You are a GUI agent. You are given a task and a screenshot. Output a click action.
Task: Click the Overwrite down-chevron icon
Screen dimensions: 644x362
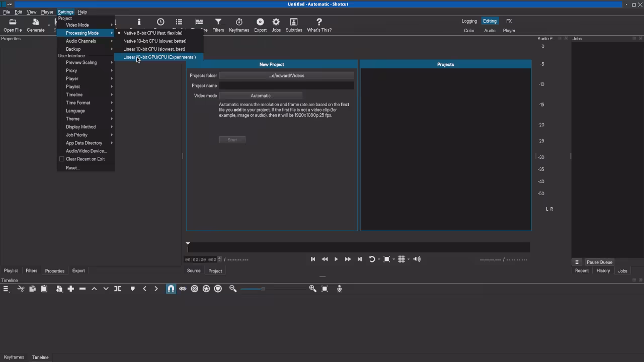[x=106, y=289]
